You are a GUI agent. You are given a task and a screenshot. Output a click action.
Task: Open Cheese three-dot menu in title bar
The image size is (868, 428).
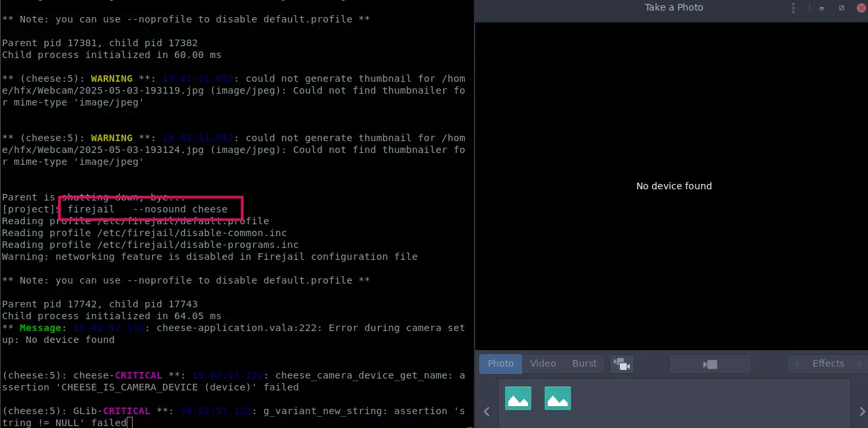[793, 8]
